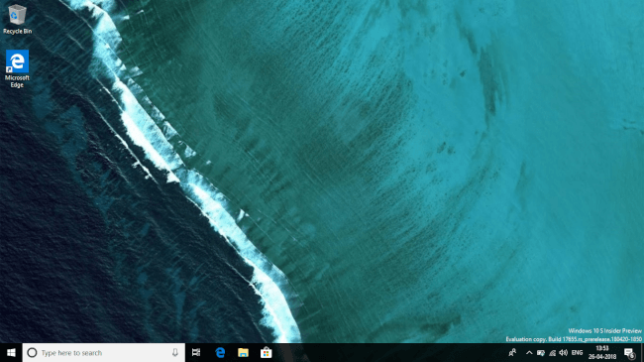The image size is (644, 362).
Task: Select the Recycle Bin desktop icon
Action: click(17, 19)
